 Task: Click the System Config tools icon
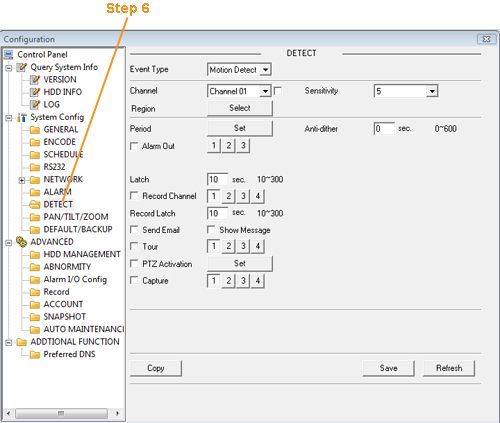[22, 117]
